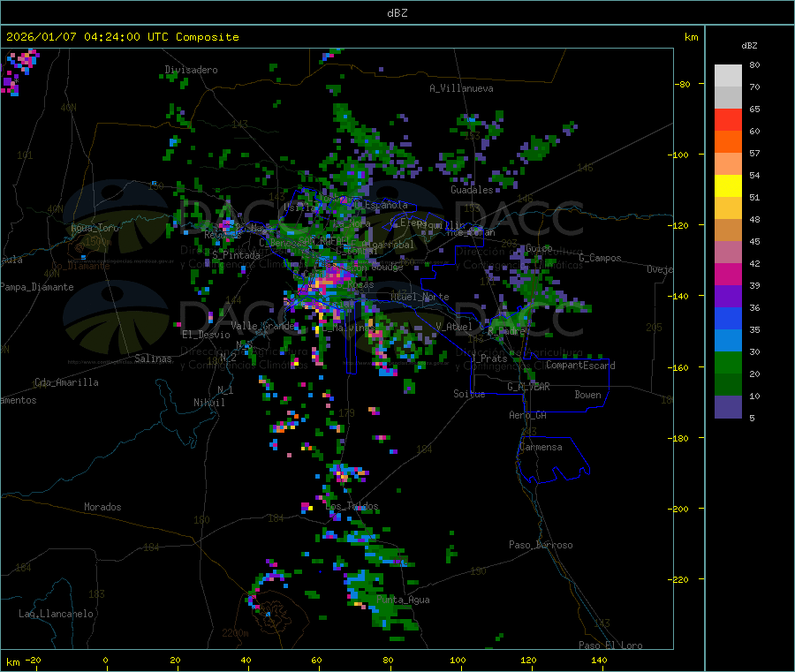Click the Bowen map label
The width and height of the screenshot is (795, 672).
tap(587, 395)
